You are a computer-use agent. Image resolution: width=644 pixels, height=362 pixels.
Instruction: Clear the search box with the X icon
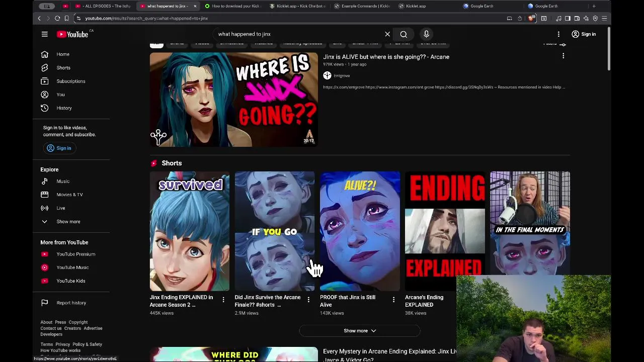[x=387, y=34]
